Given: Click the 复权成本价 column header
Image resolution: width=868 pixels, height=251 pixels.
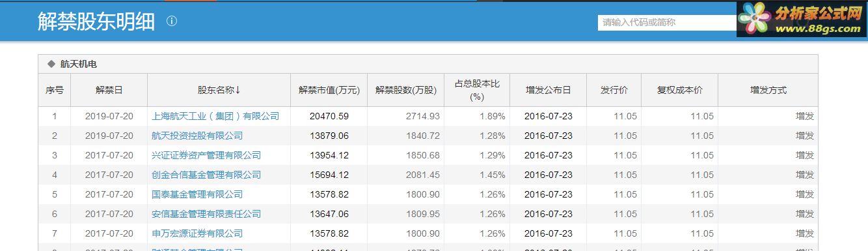Looking at the screenshot, I should click(x=679, y=90).
